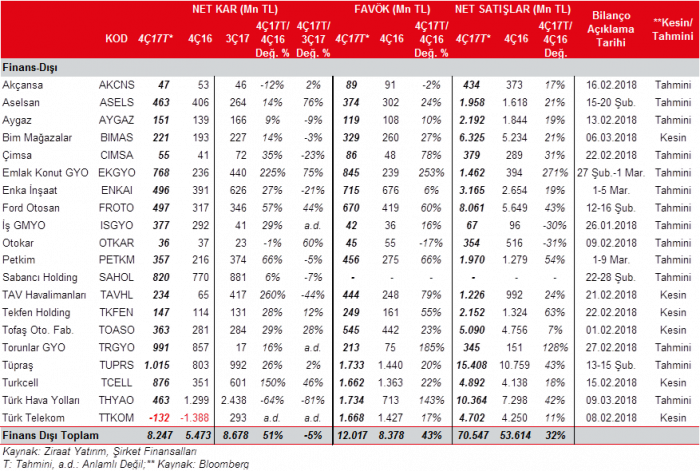Image resolution: width=700 pixels, height=471 pixels.
Task: Click total 3Ç17 net profit 8.678
Action: click(238, 437)
